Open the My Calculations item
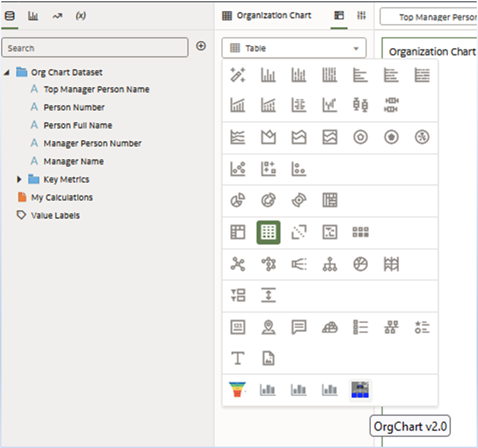The width and height of the screenshot is (478, 448). [x=62, y=197]
